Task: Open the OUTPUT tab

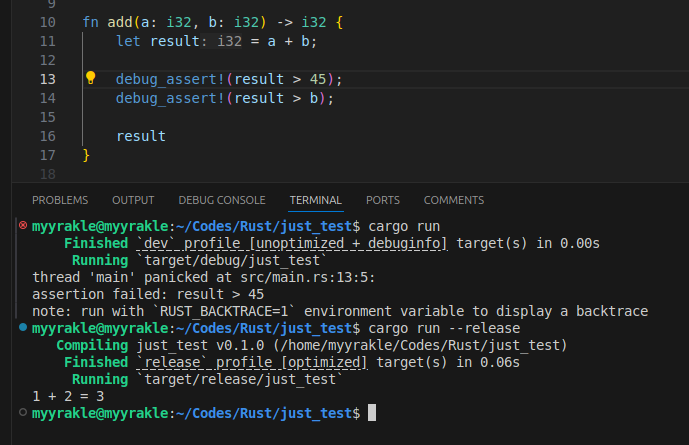Action: 133,200
